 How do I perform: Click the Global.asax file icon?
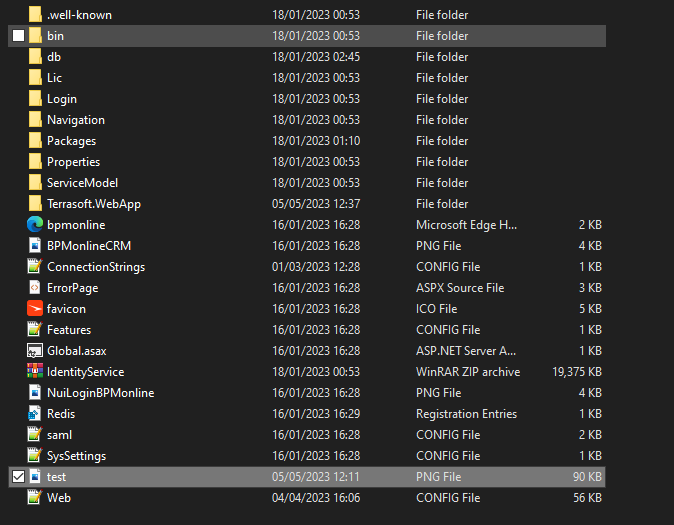point(35,351)
